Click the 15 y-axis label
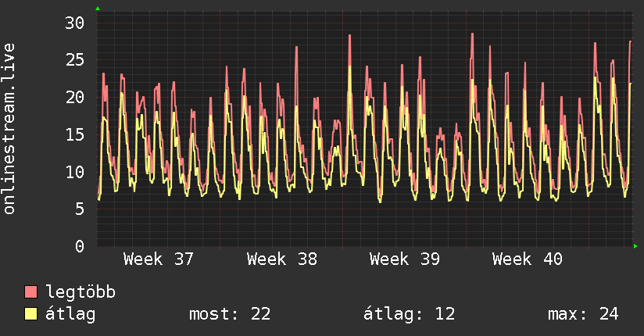 click(x=75, y=134)
